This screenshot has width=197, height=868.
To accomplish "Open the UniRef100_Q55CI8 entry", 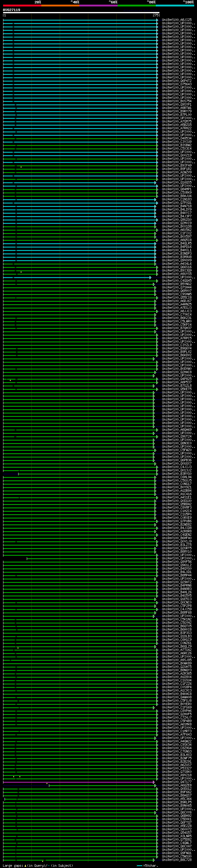I will tap(177, 297).
